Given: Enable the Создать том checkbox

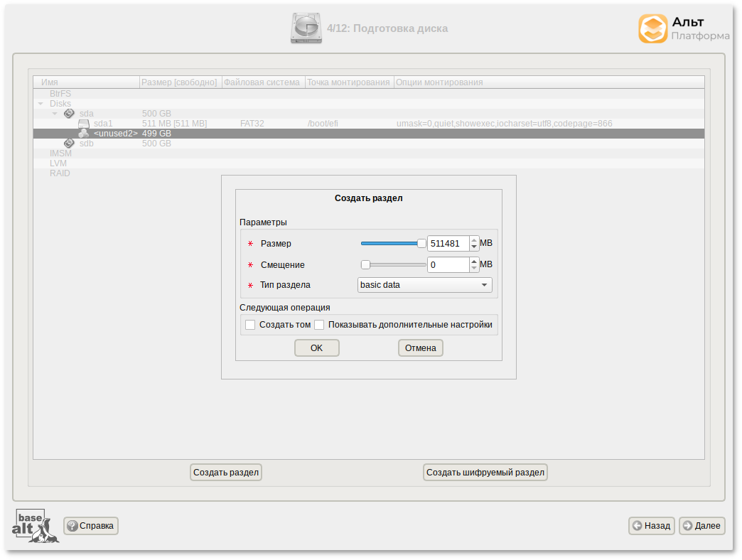Looking at the screenshot, I should pos(250,325).
